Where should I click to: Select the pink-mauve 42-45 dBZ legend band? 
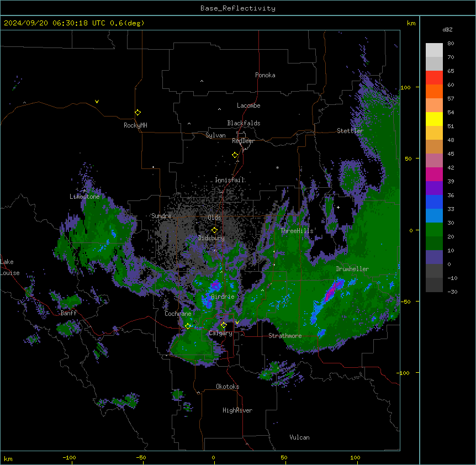click(434, 161)
